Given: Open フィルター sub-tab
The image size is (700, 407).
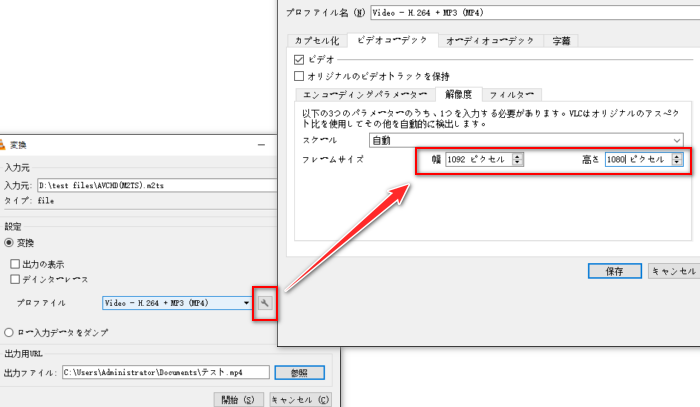Looking at the screenshot, I should pos(512,95).
